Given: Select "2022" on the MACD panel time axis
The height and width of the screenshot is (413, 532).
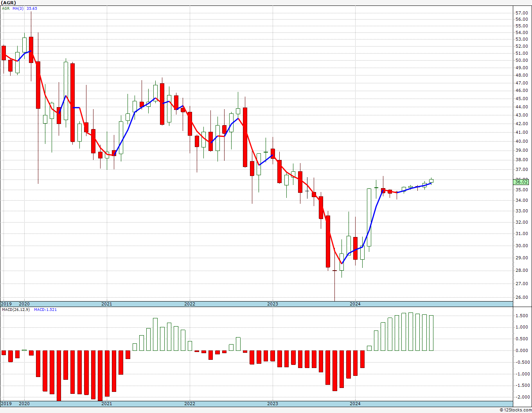Looking at the screenshot, I should click(x=190, y=404).
